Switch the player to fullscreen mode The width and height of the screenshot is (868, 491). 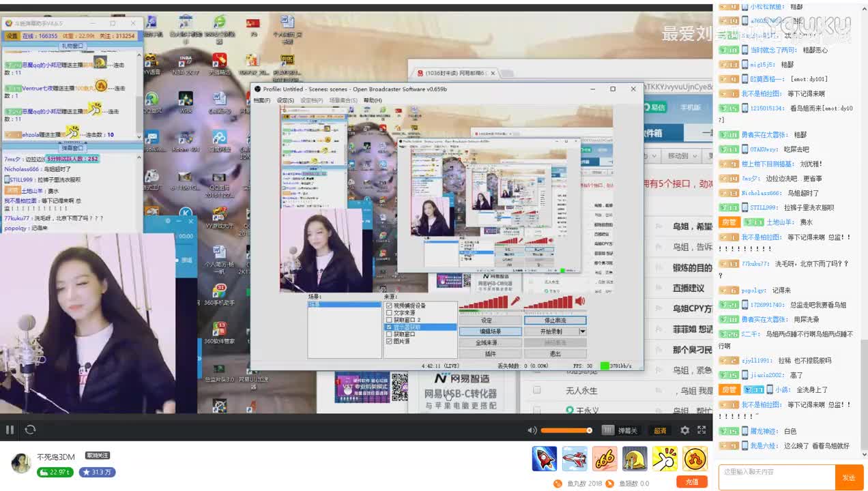click(701, 430)
